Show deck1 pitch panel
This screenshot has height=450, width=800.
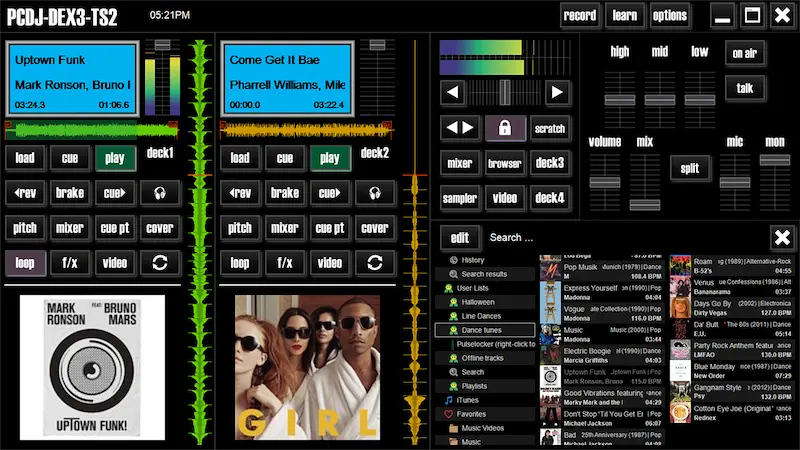(25, 228)
